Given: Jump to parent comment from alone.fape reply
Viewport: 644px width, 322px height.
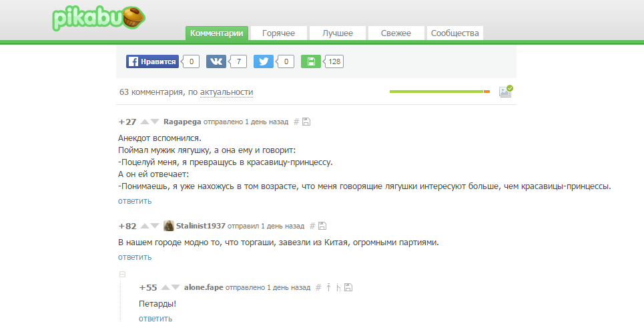Looking at the screenshot, I should point(328,287).
